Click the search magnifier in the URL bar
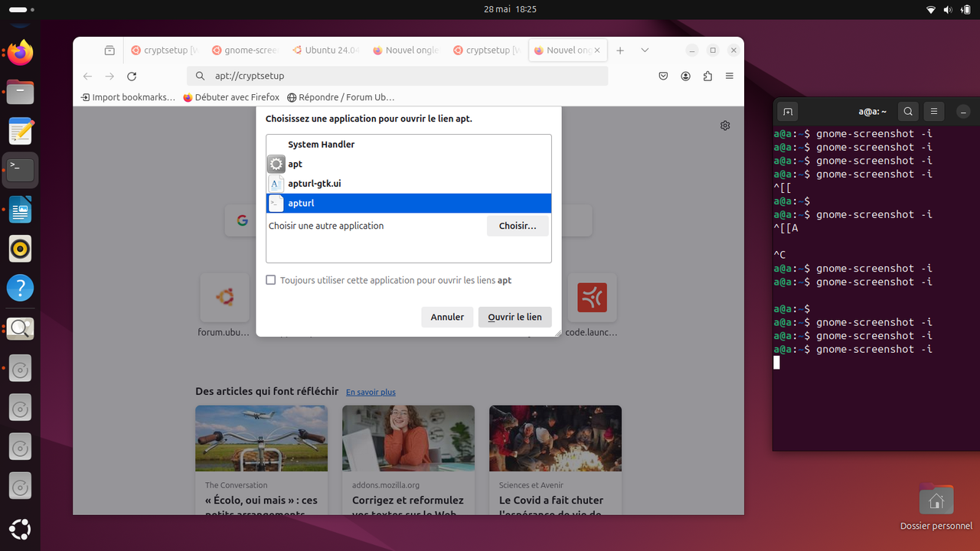The width and height of the screenshot is (980, 551). (x=200, y=77)
